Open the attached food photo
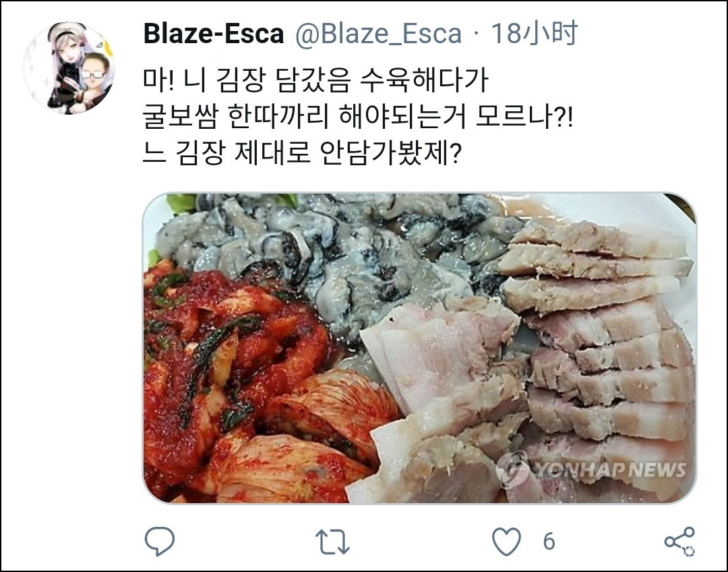 pos(419,348)
